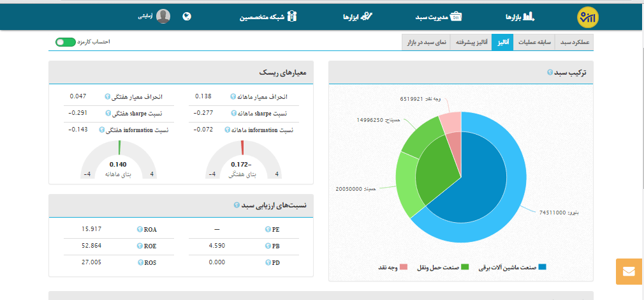Screen dimensions: 644x300
Task: Select the آنالیز tab
Action: [x=502, y=42]
